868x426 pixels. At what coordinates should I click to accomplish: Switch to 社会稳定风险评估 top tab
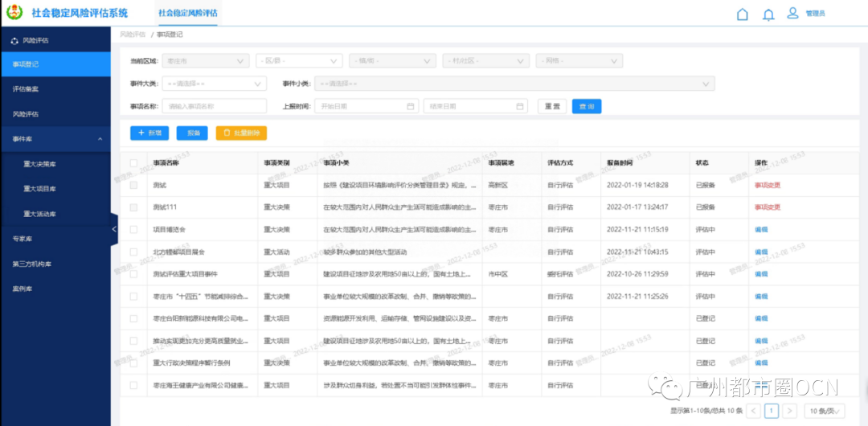point(187,13)
